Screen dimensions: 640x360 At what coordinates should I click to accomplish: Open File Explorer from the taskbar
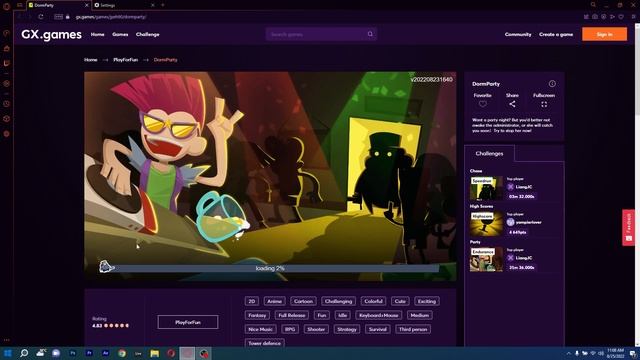154,353
